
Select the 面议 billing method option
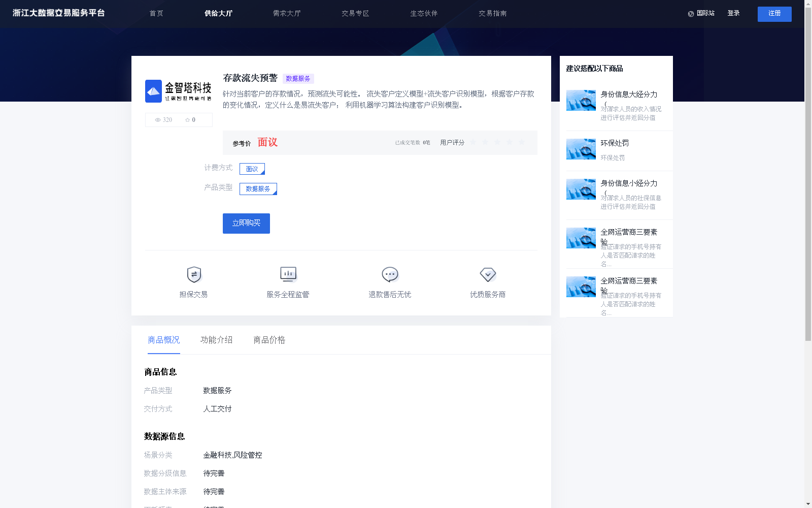point(252,169)
